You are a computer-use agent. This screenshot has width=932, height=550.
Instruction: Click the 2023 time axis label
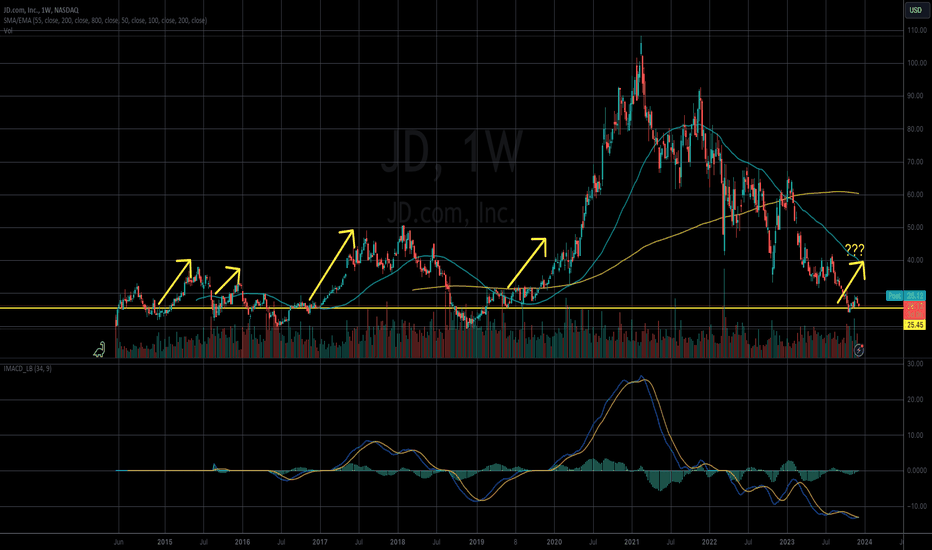787,542
